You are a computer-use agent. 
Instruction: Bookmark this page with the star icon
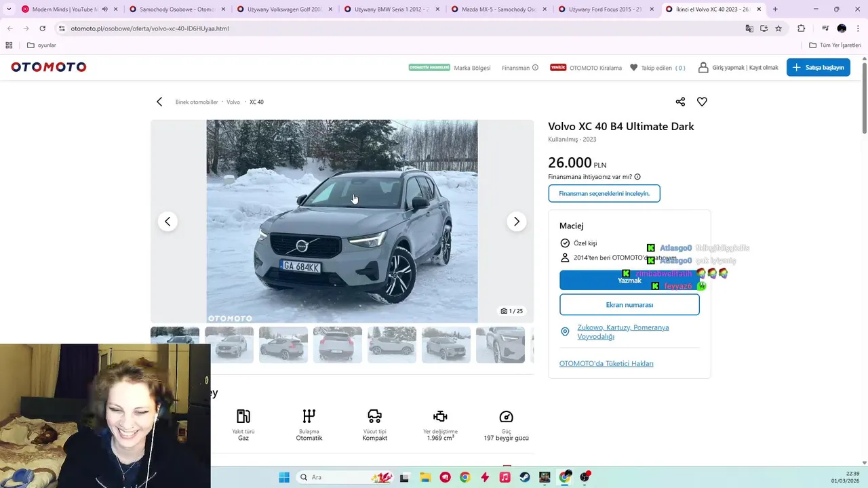[778, 28]
